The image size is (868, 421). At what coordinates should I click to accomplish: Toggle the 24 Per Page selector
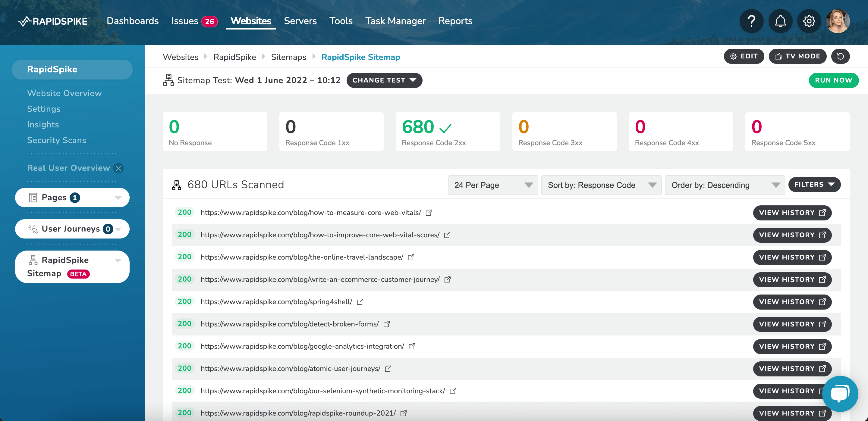[x=492, y=184]
